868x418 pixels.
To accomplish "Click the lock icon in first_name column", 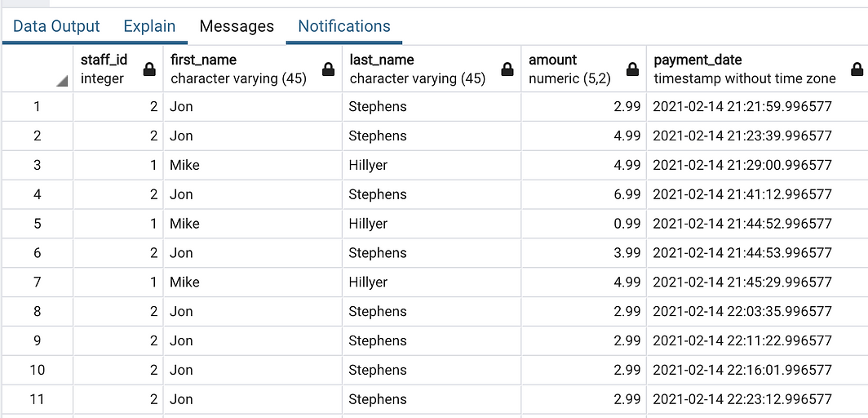I will pyautogui.click(x=328, y=69).
